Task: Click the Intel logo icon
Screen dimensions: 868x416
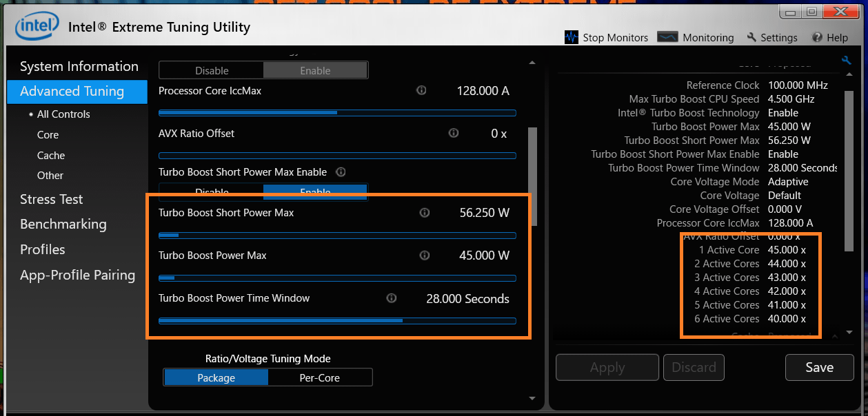Action: coord(37,27)
